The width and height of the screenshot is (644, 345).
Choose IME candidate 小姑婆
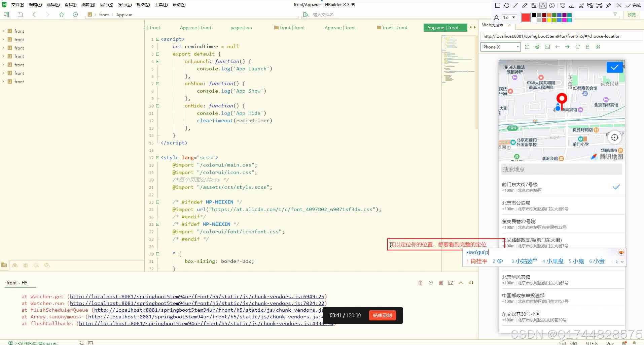click(x=524, y=261)
